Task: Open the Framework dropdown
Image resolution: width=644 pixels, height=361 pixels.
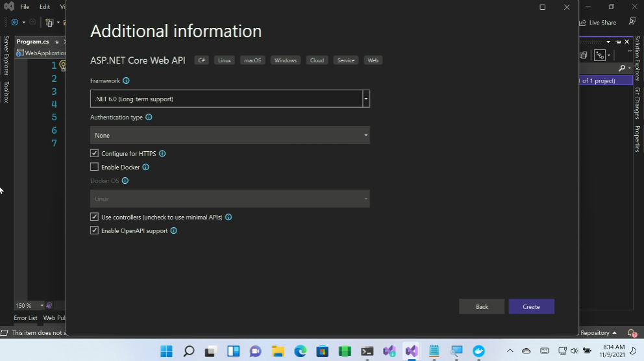Action: (366, 99)
